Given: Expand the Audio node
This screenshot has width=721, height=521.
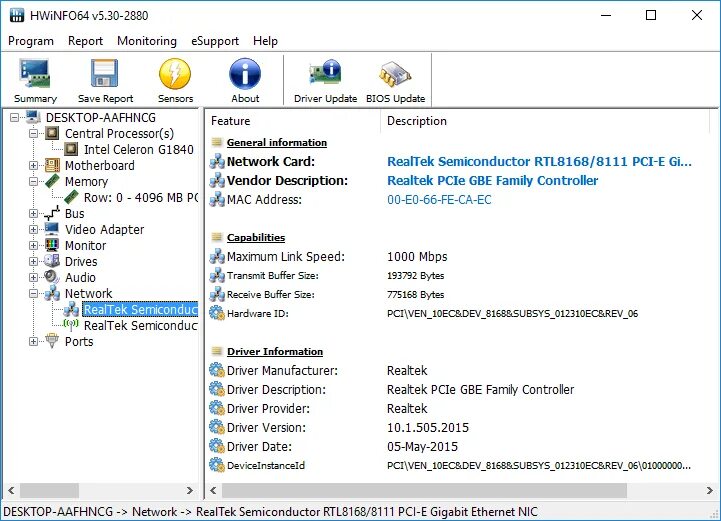Looking at the screenshot, I should pyautogui.click(x=34, y=278).
